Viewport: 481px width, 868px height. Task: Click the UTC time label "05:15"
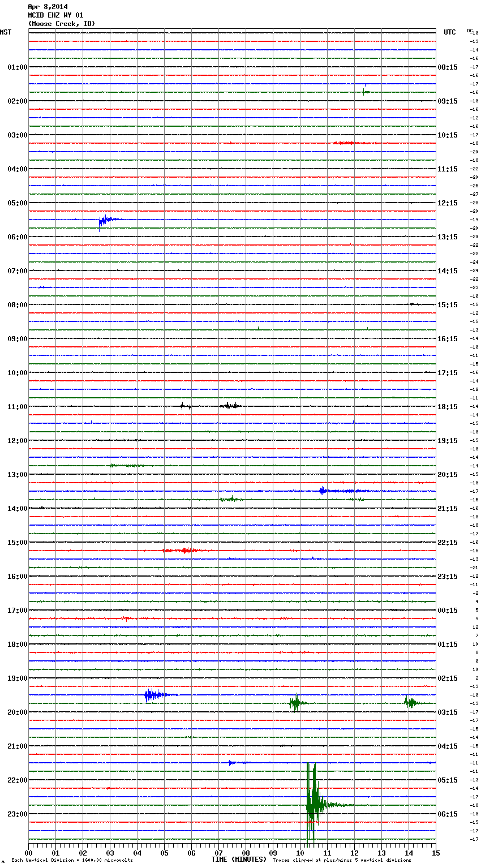(x=448, y=780)
